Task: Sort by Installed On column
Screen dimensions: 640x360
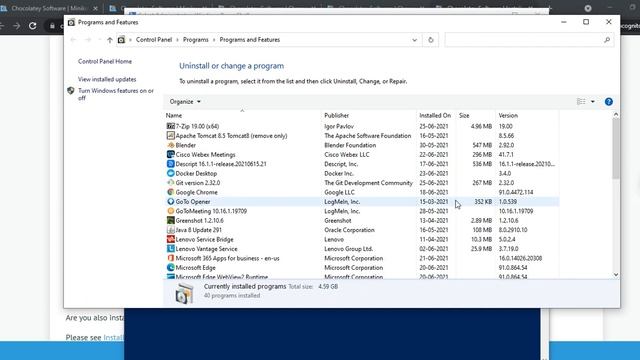Action: (436, 116)
